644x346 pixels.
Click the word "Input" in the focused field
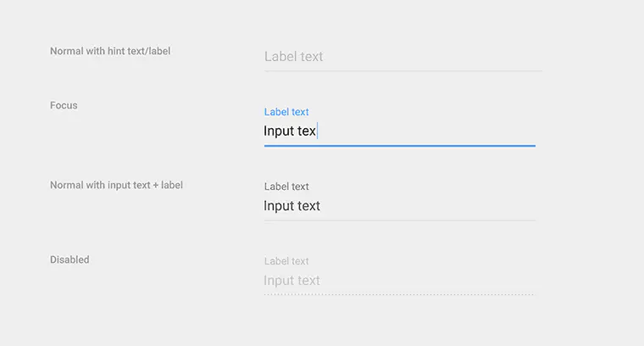pyautogui.click(x=278, y=131)
